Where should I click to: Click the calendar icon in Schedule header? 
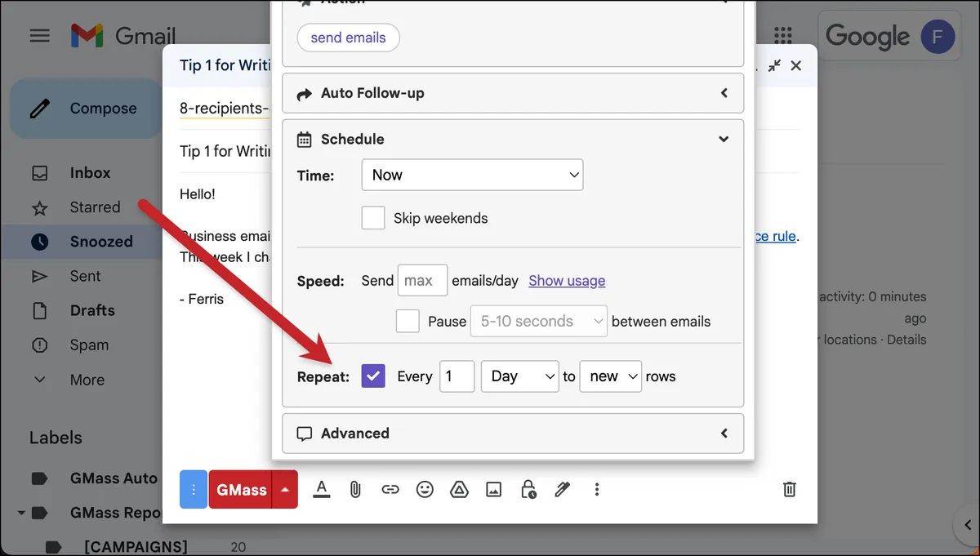pyautogui.click(x=304, y=140)
